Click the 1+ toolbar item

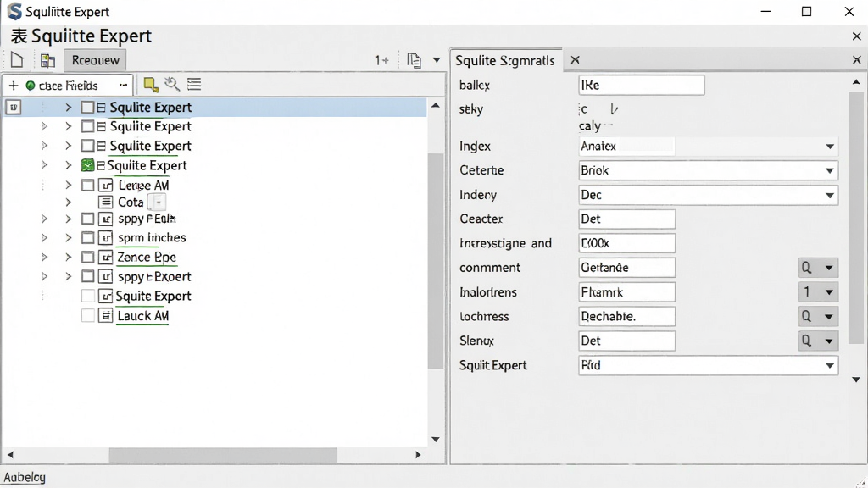pos(381,60)
